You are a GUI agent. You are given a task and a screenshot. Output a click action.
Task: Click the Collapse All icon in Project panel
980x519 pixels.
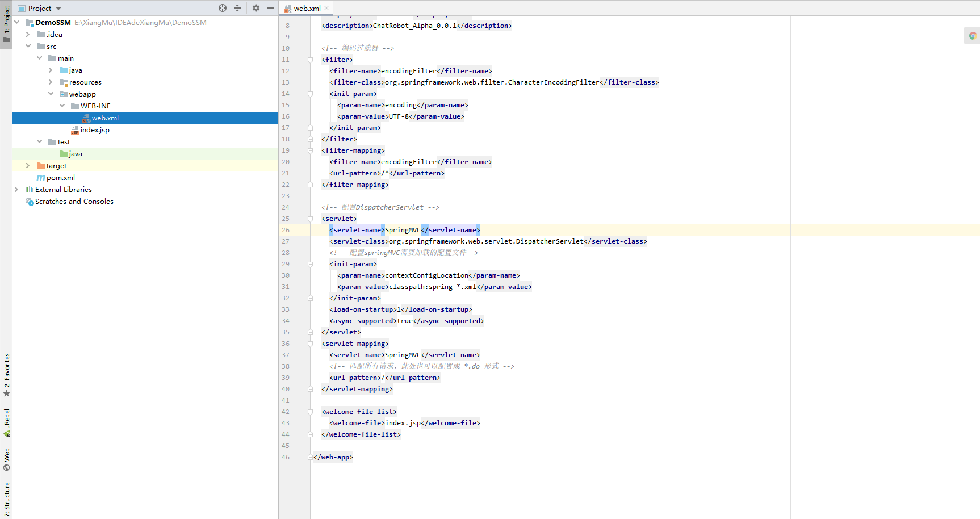click(x=237, y=8)
